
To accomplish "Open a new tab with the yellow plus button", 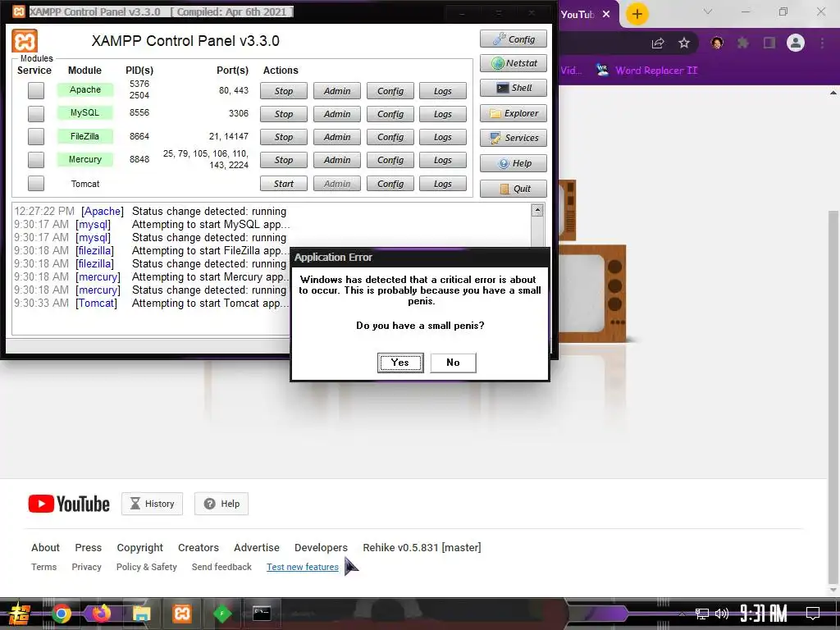I will click(x=637, y=14).
